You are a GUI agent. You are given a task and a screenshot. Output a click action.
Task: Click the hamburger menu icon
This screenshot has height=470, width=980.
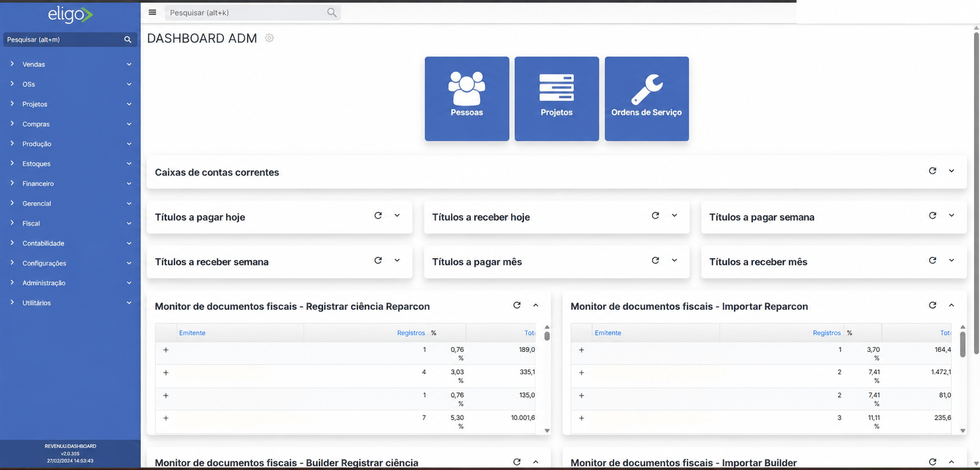coord(153,12)
